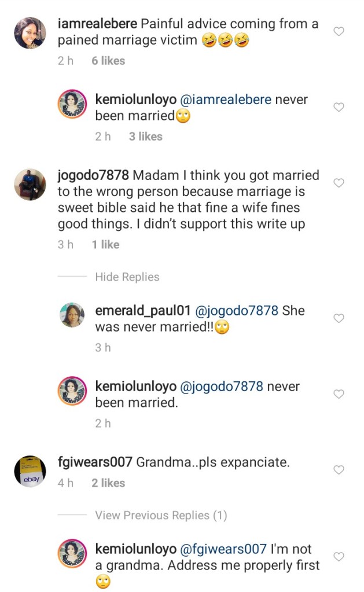Like kemiolunloyo's 'not a grandma' reply
The image size is (364, 592).
point(339,557)
